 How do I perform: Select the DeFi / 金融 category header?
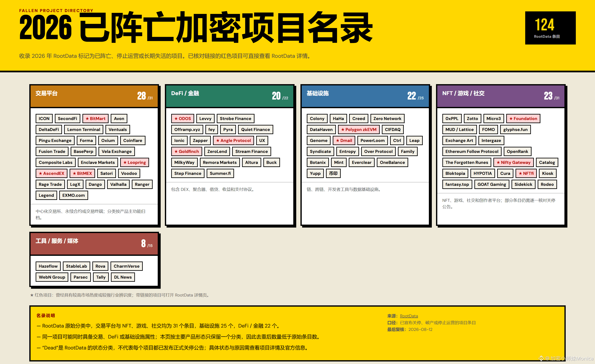pos(230,96)
